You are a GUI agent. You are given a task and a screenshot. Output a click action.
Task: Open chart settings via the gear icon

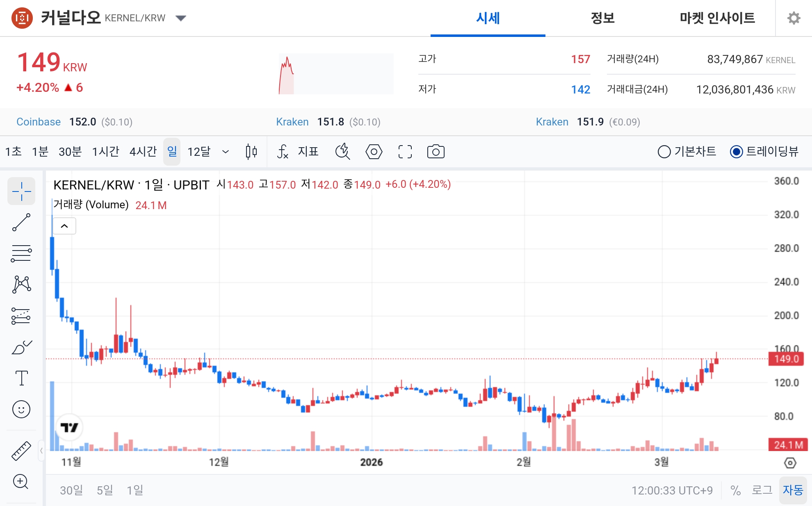tap(794, 18)
